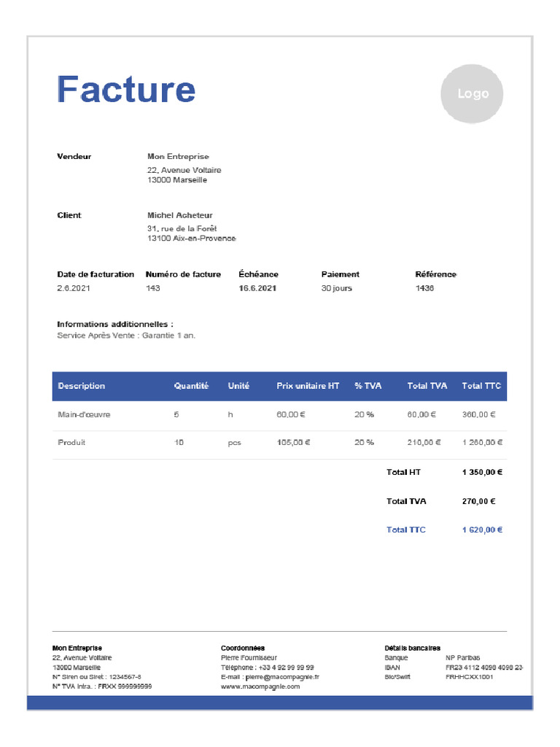Click the Facture title heading

126,90
